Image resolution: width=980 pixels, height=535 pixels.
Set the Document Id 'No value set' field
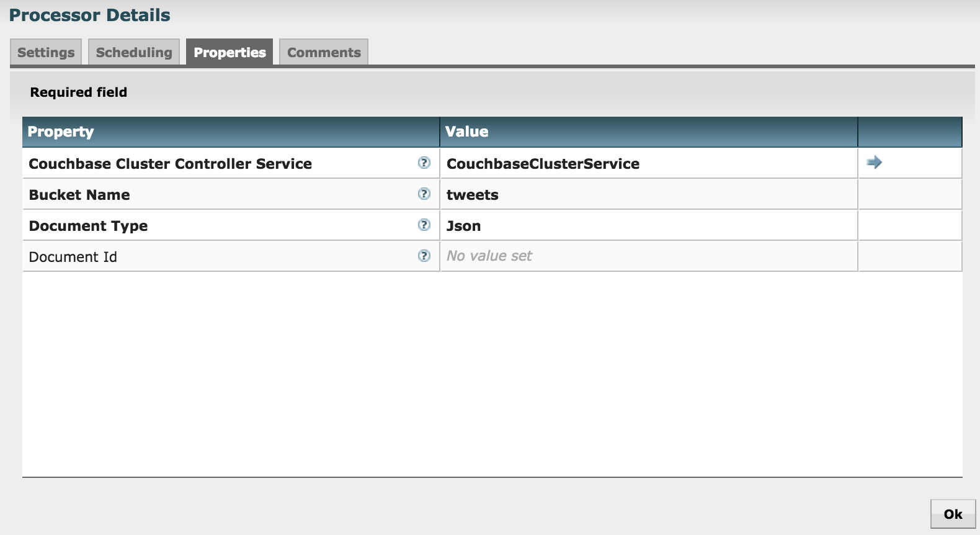click(x=649, y=256)
